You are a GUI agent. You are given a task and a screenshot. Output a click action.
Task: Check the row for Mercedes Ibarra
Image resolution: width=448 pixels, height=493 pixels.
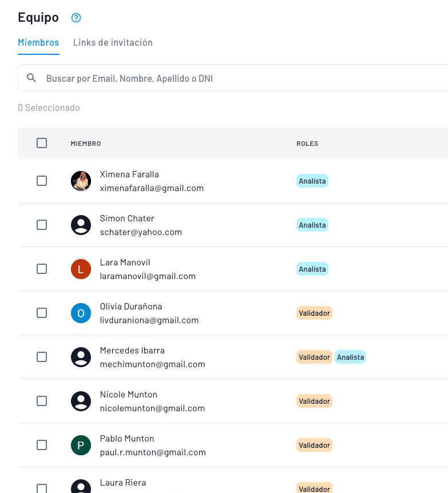pyautogui.click(x=42, y=357)
